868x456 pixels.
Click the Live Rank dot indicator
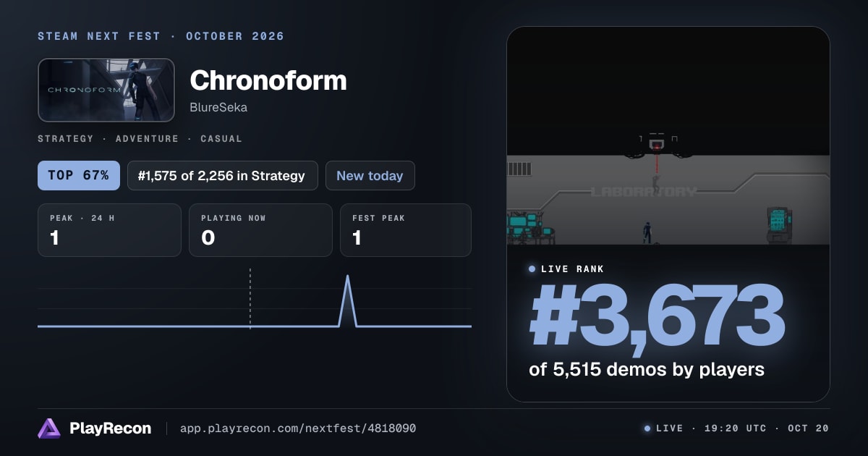pyautogui.click(x=532, y=269)
